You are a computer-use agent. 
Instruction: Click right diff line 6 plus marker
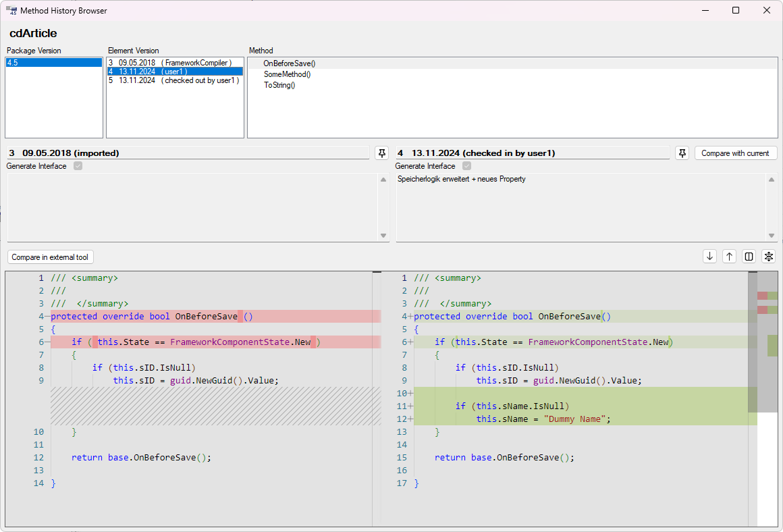click(x=410, y=342)
